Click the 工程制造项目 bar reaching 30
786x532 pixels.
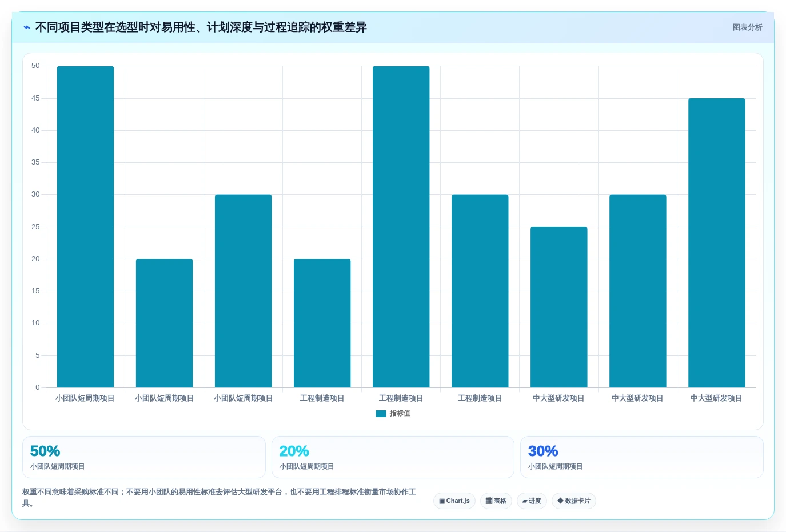(480, 291)
